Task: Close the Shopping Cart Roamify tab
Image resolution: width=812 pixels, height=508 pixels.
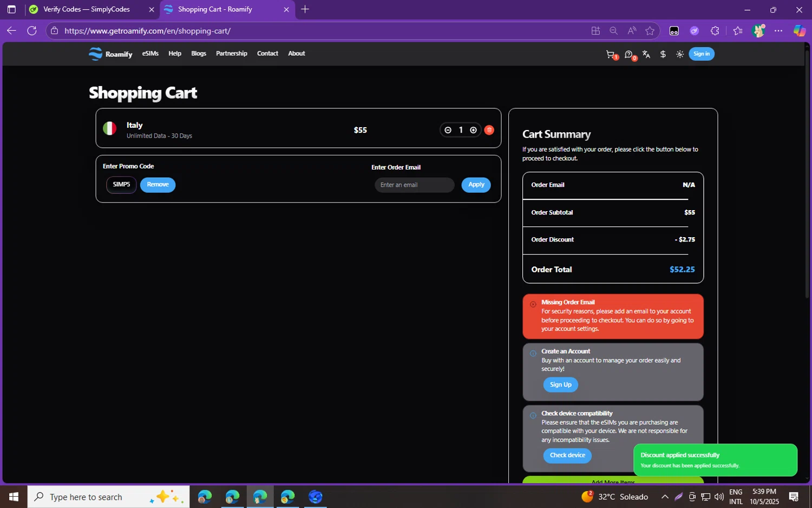Action: [x=286, y=9]
